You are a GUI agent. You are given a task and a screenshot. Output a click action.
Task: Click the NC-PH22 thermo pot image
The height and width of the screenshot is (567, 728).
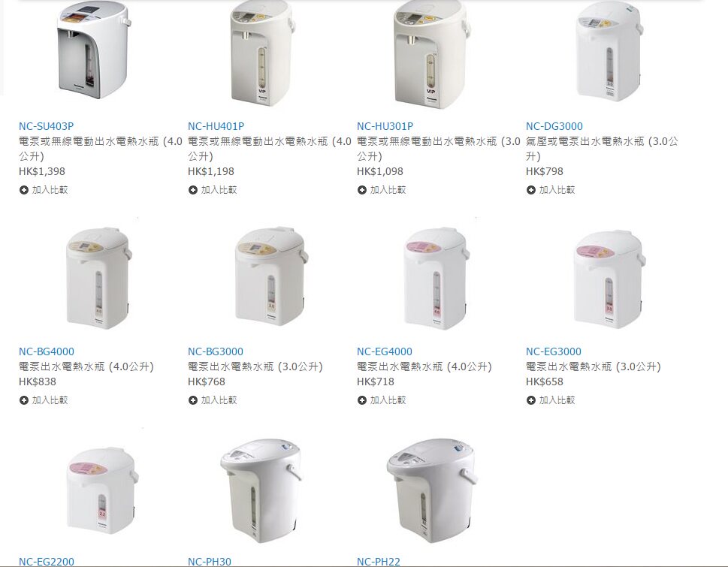click(432, 490)
